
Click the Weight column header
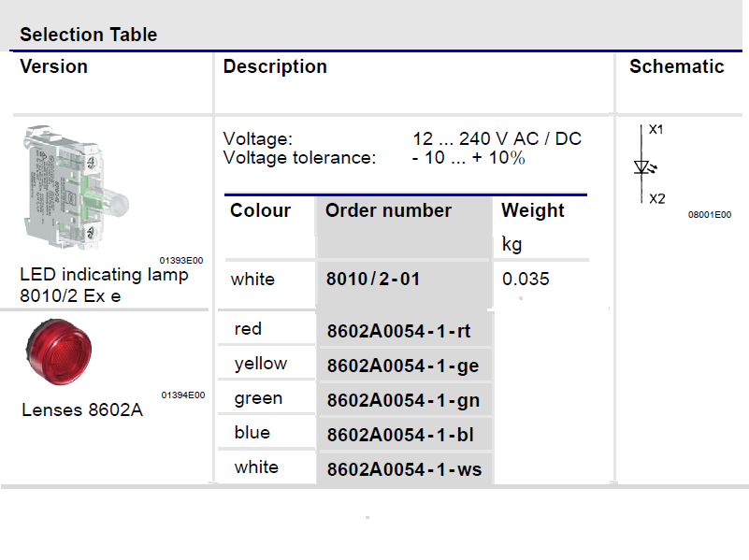pos(533,210)
